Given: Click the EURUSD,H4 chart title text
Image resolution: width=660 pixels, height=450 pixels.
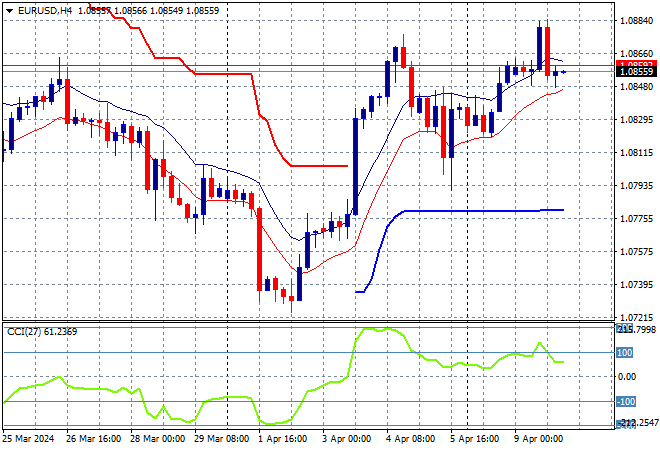Looking at the screenshot, I should pos(37,9).
